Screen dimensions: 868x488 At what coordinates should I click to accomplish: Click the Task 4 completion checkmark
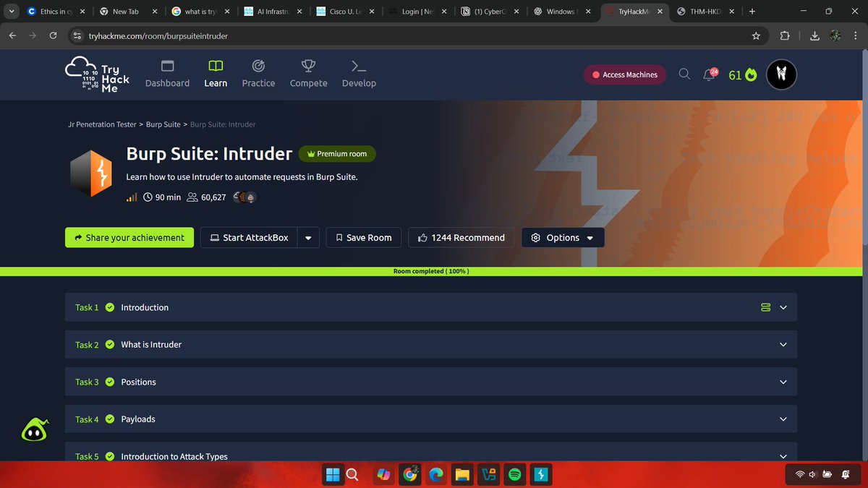(109, 419)
